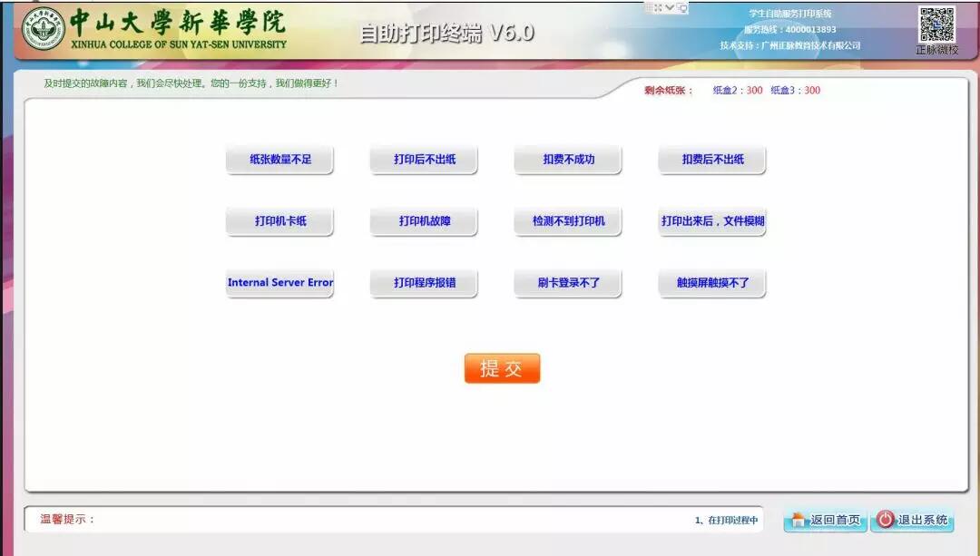Click the fullscreen arrows icon in top toolbar
Screen dimensions: 980x556
pyautogui.click(x=659, y=7)
